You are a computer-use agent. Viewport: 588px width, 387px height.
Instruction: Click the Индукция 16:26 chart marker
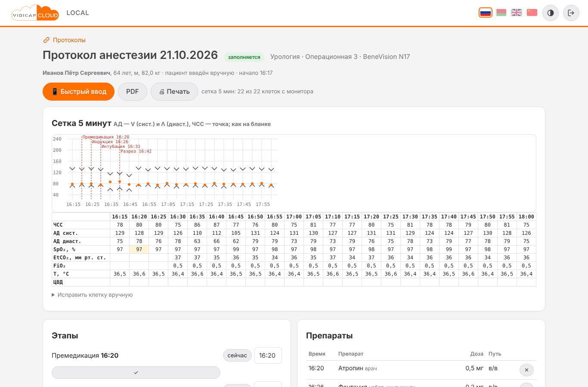[x=110, y=142]
